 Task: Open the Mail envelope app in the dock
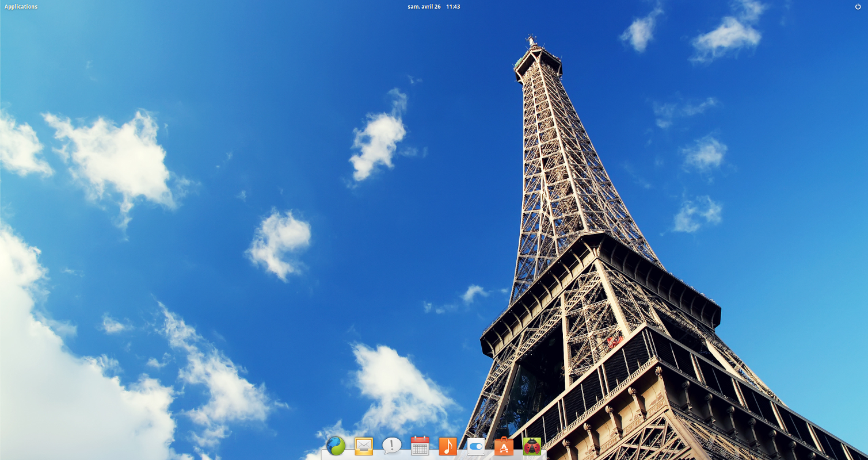click(364, 446)
